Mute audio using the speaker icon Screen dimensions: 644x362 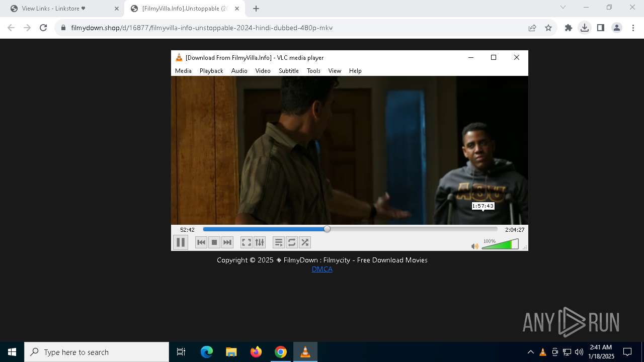[474, 246]
